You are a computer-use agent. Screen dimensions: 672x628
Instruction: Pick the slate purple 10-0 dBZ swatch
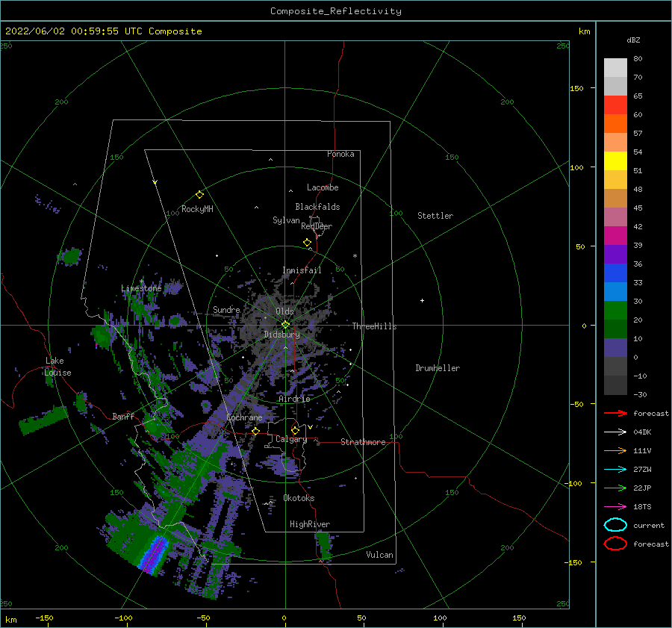615,347
